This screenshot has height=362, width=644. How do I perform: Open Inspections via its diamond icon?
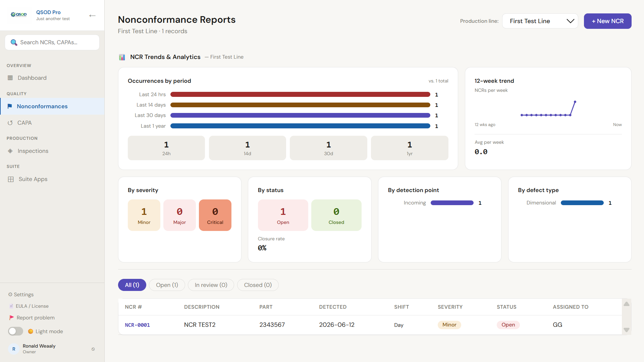[x=10, y=151]
